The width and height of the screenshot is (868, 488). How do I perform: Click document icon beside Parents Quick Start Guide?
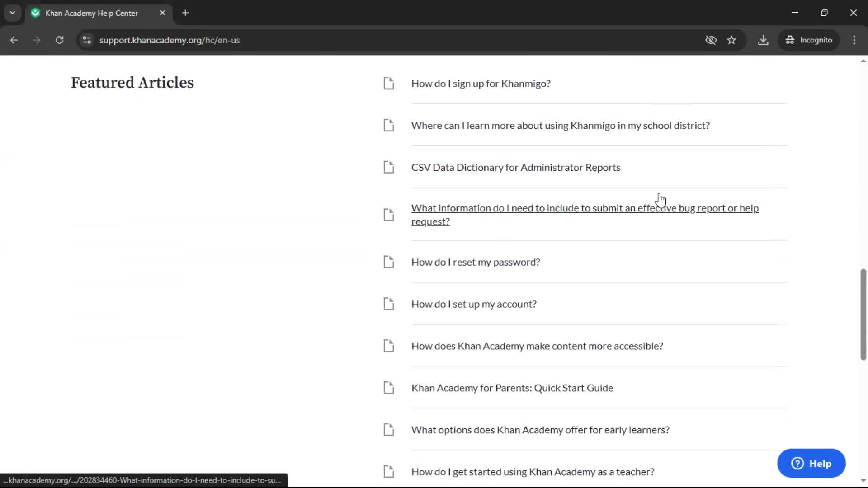click(x=389, y=388)
